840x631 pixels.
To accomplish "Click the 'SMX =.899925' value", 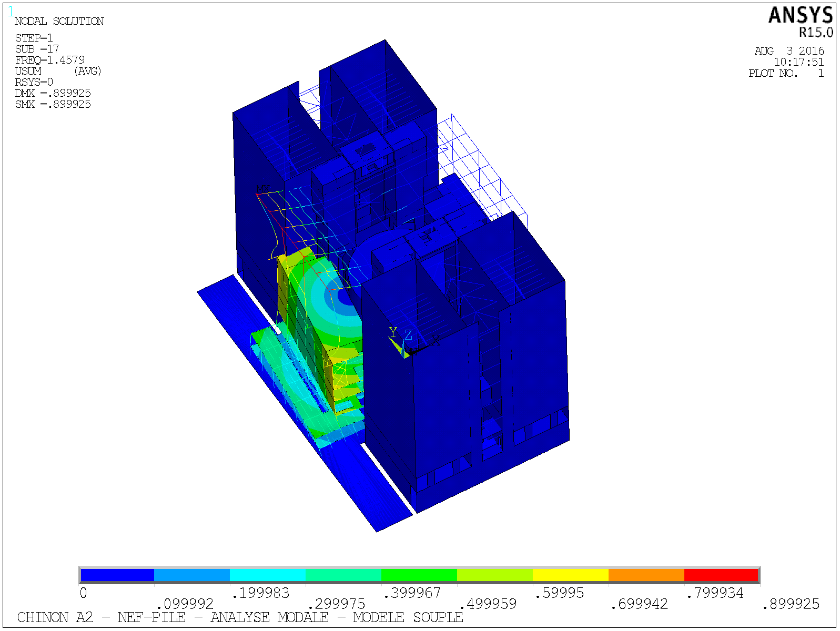I will tap(53, 104).
